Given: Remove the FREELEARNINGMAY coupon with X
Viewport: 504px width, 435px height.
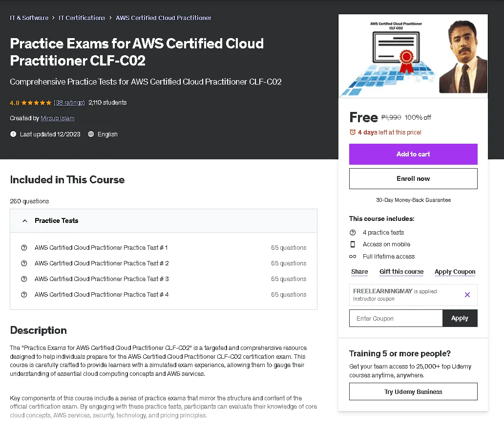Looking at the screenshot, I should pyautogui.click(x=467, y=295).
